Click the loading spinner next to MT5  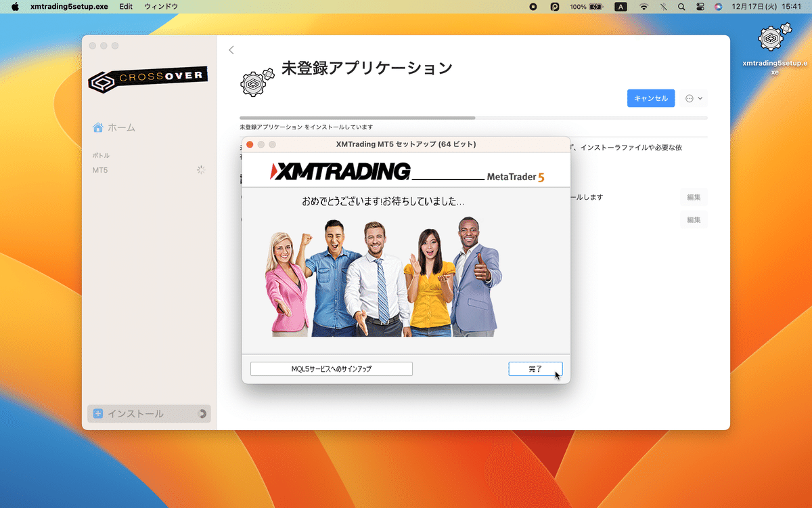[x=200, y=170]
